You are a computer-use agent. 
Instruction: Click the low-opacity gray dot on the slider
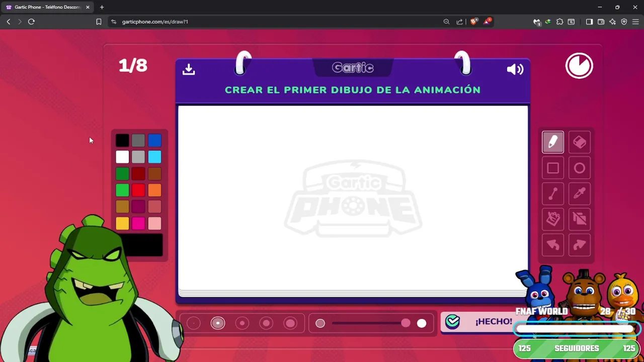pyautogui.click(x=320, y=323)
